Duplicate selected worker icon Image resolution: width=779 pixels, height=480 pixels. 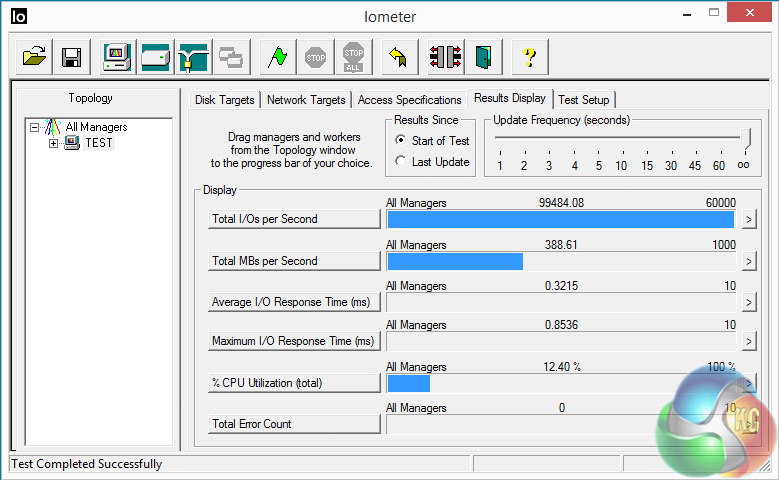pos(231,57)
